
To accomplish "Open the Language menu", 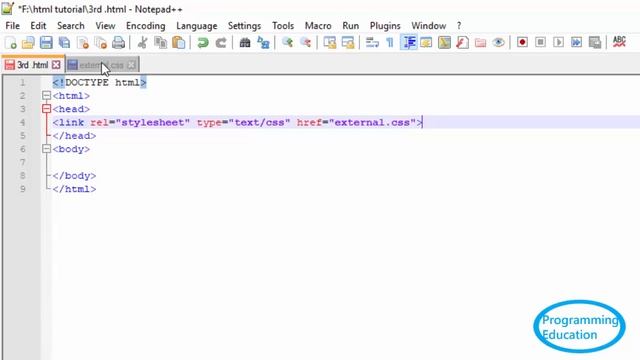I will pos(197,26).
